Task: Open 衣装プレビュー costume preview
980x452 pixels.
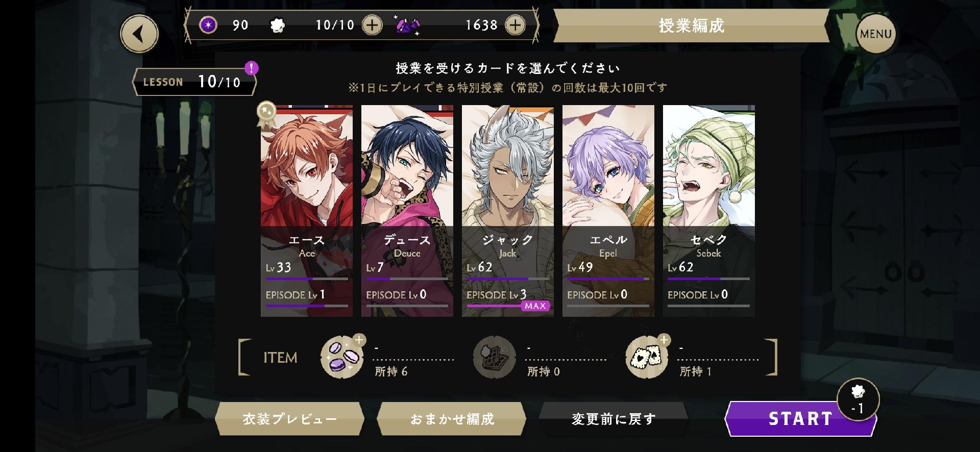Action: coord(289,419)
